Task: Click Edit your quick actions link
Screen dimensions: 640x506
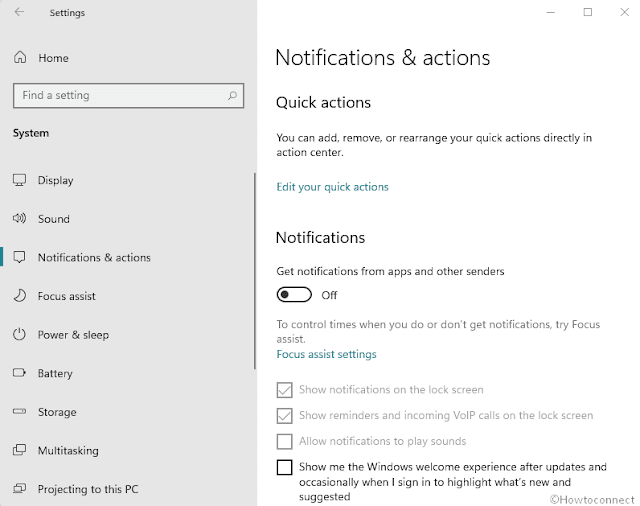Action: click(x=332, y=187)
